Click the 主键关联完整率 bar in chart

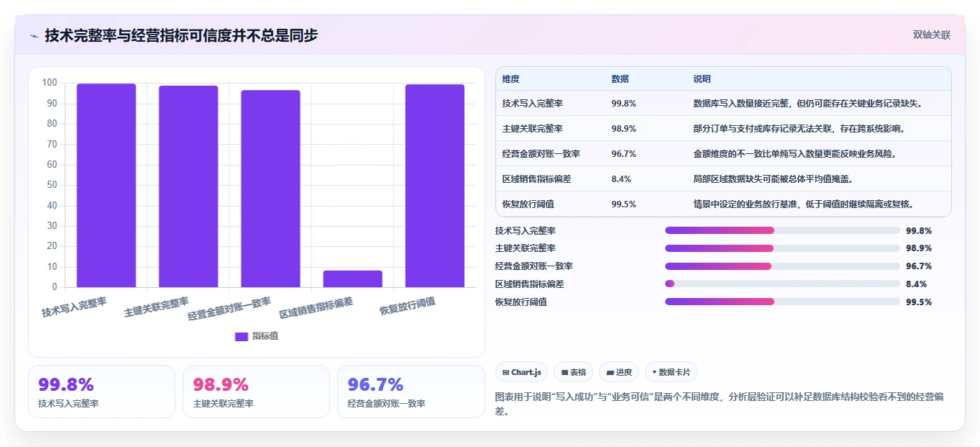(x=188, y=186)
